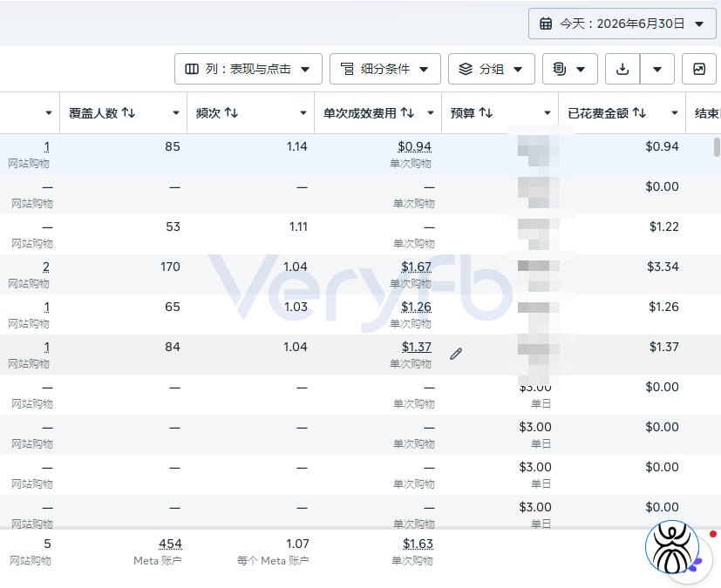Click the $1.37 cost per result link

click(x=417, y=347)
